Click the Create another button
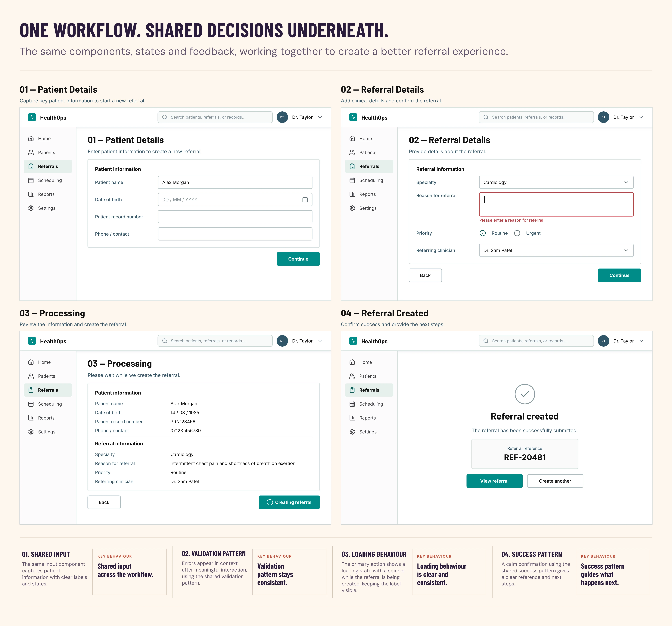Screen dimensions: 672x626 (555, 481)
